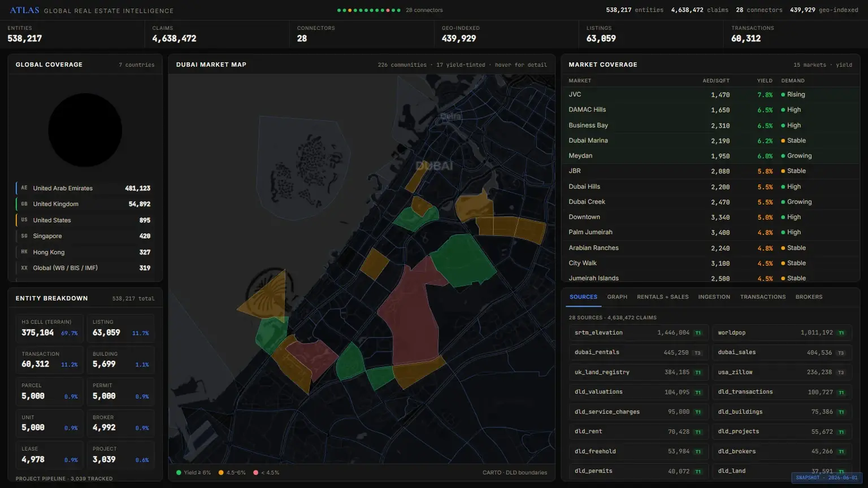Click the Downtown market row
868x488 pixels.
(710, 217)
